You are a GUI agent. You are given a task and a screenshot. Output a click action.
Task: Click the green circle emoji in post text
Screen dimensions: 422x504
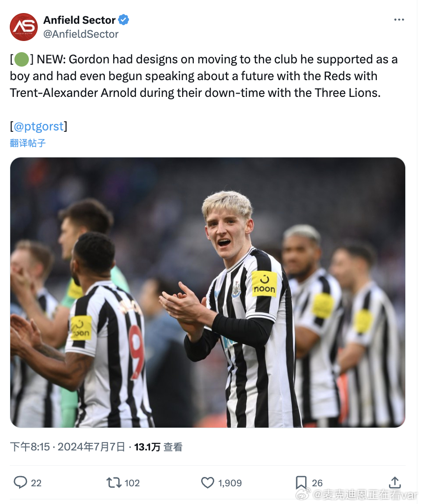(x=22, y=60)
